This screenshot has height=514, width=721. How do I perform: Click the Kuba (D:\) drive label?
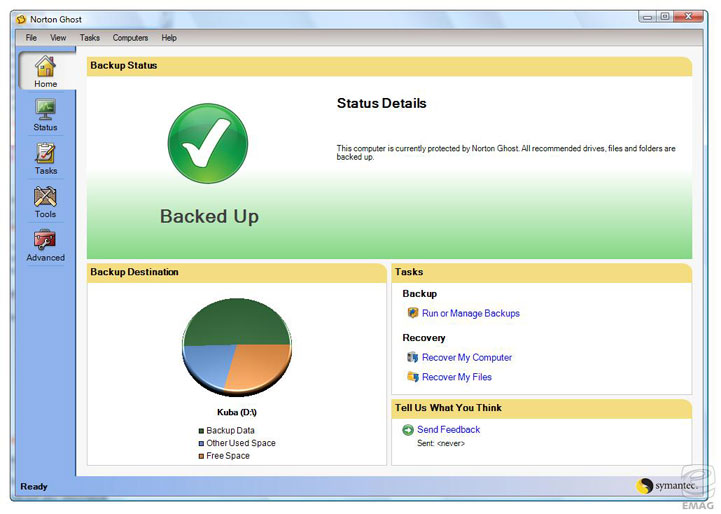[237, 412]
